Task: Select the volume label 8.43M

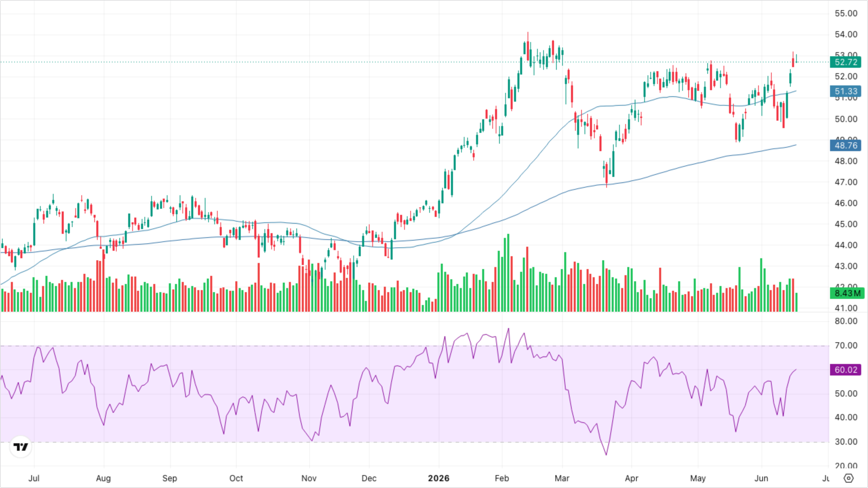Action: pyautogui.click(x=847, y=293)
